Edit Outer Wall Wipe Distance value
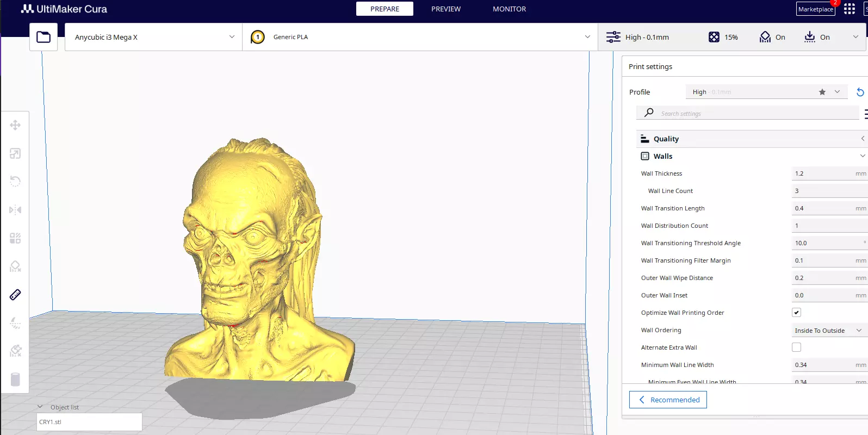Image resolution: width=868 pixels, height=435 pixels. tap(829, 278)
